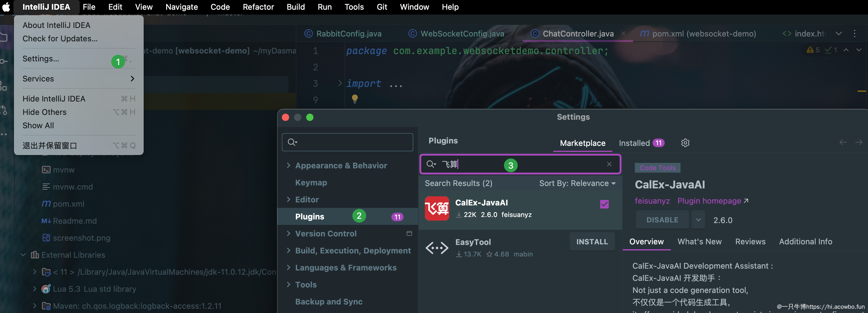This screenshot has width=868, height=313.
Task: Click the Code Tools tag
Action: [657, 168]
